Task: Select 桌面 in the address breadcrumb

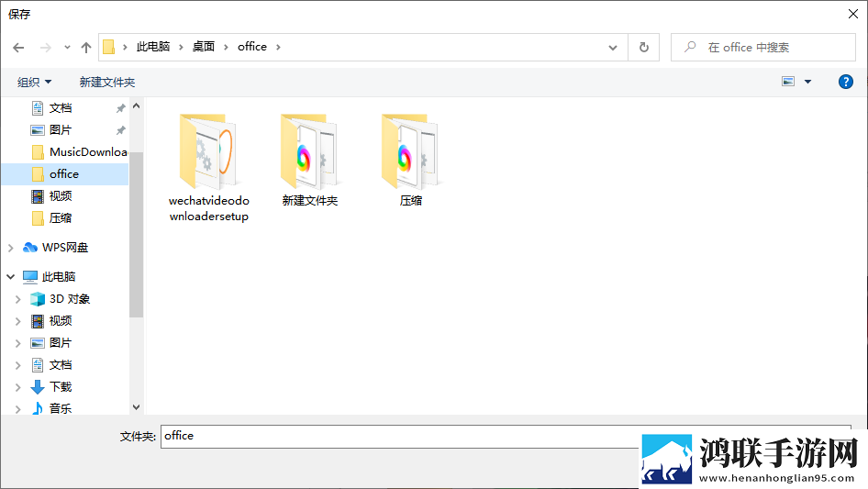Action: tap(203, 47)
